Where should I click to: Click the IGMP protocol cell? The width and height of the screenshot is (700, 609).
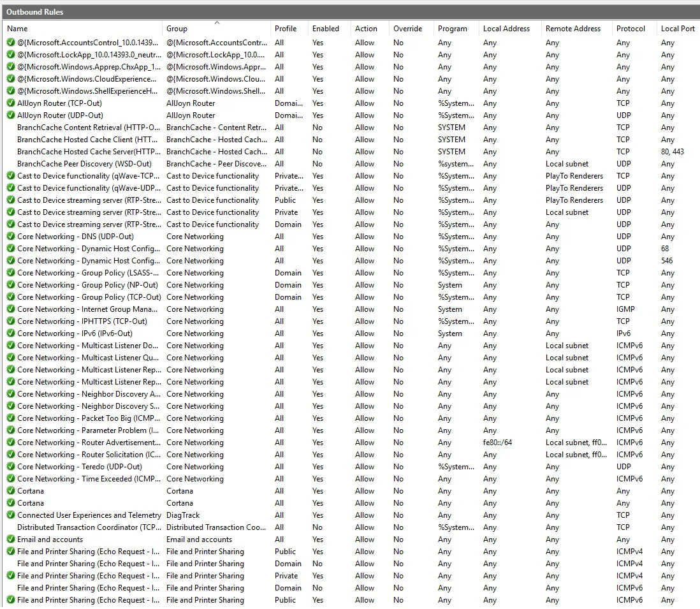click(x=625, y=309)
